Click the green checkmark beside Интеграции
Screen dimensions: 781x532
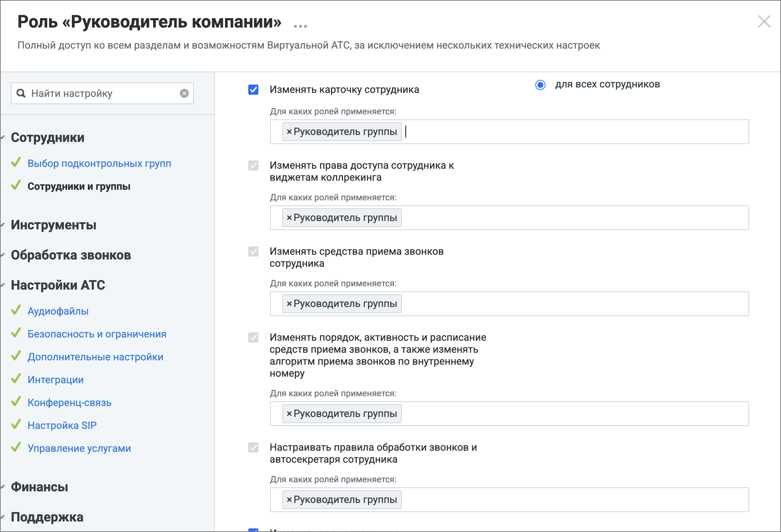tap(16, 378)
